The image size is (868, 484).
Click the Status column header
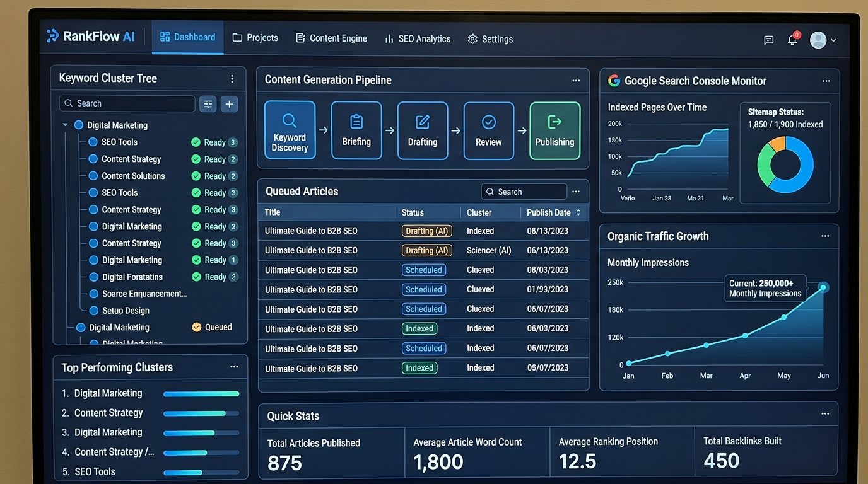pos(413,212)
